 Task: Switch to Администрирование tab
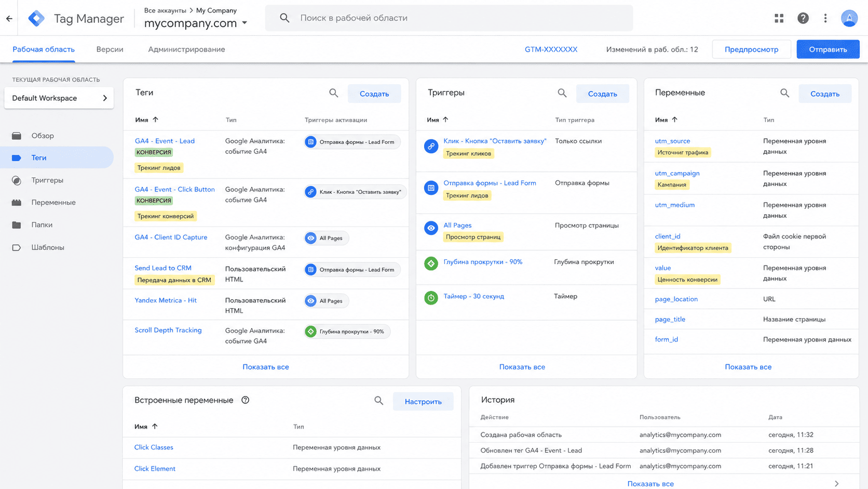pyautogui.click(x=186, y=49)
